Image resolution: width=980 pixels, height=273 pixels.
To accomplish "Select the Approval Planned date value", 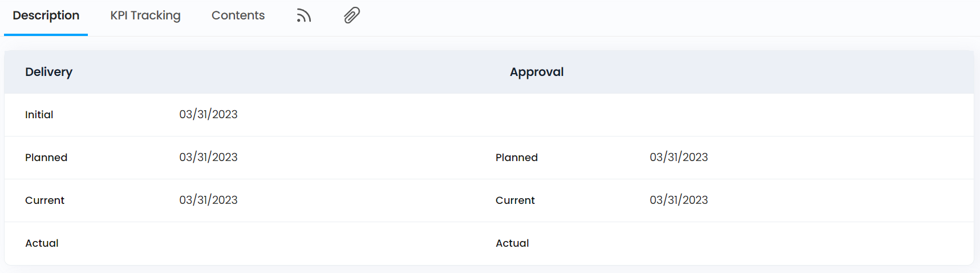I will tap(679, 157).
